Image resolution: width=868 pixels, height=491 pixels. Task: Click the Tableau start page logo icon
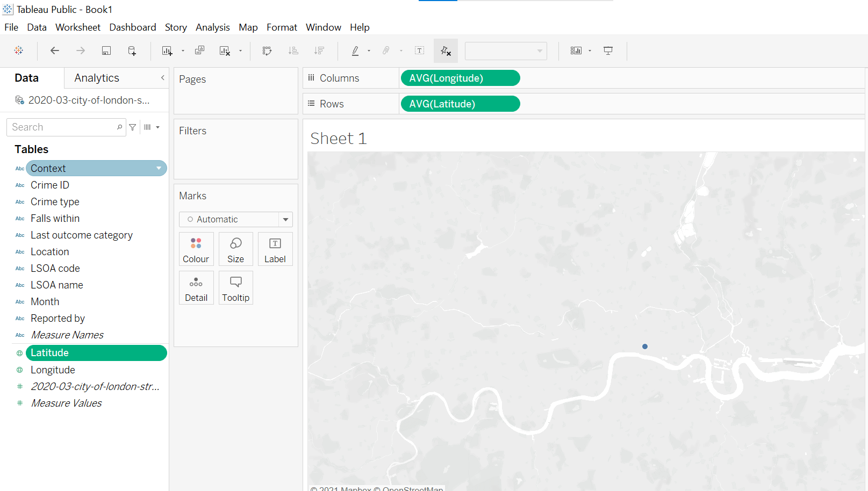19,50
